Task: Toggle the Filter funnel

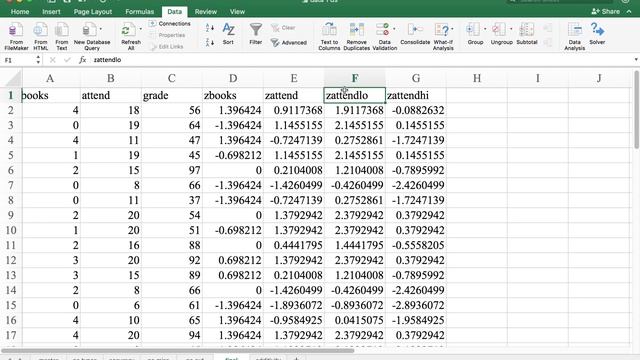Action: (x=256, y=34)
